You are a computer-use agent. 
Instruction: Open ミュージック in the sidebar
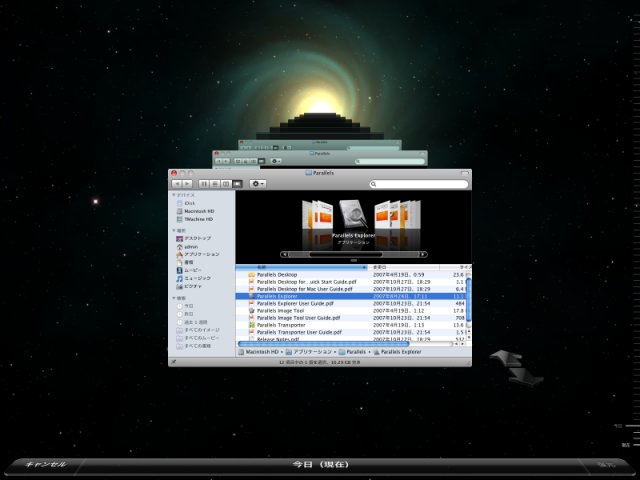click(193, 278)
